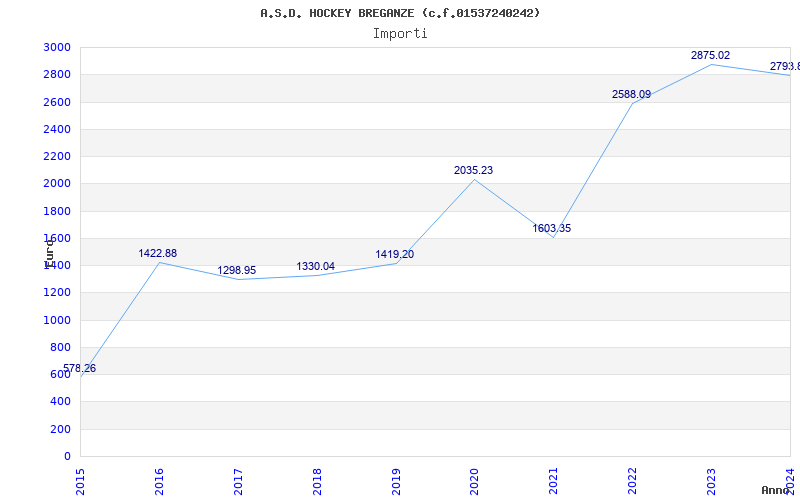Select the 578.26 data label

[x=80, y=368]
